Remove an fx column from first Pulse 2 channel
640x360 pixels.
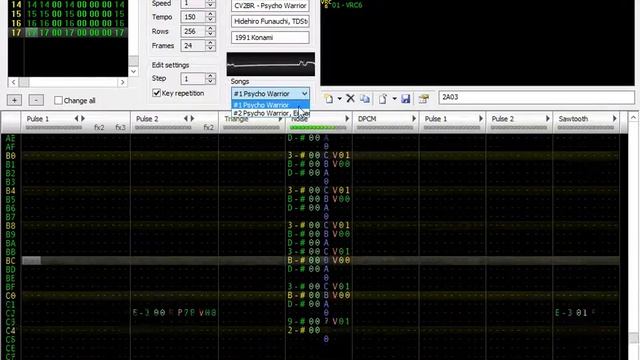point(186,118)
